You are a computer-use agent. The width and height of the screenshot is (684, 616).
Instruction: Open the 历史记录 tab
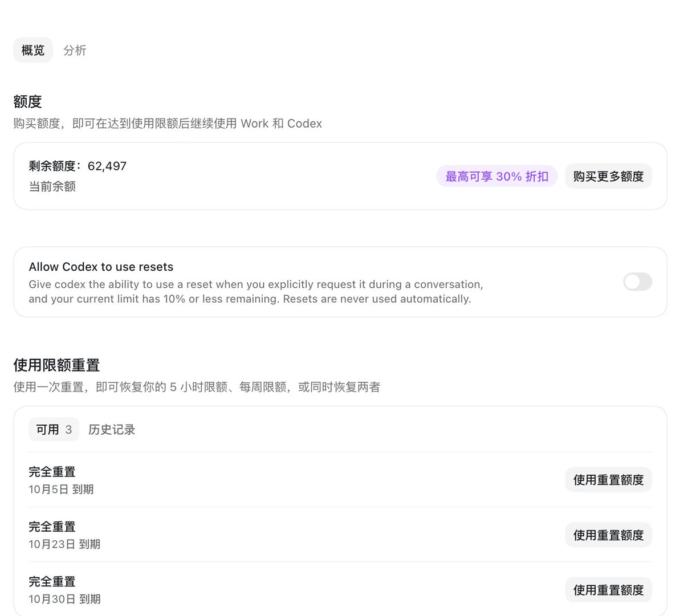112,430
